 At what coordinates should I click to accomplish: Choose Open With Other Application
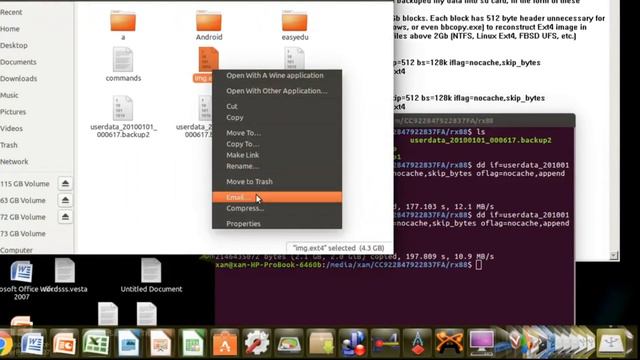pos(277,91)
